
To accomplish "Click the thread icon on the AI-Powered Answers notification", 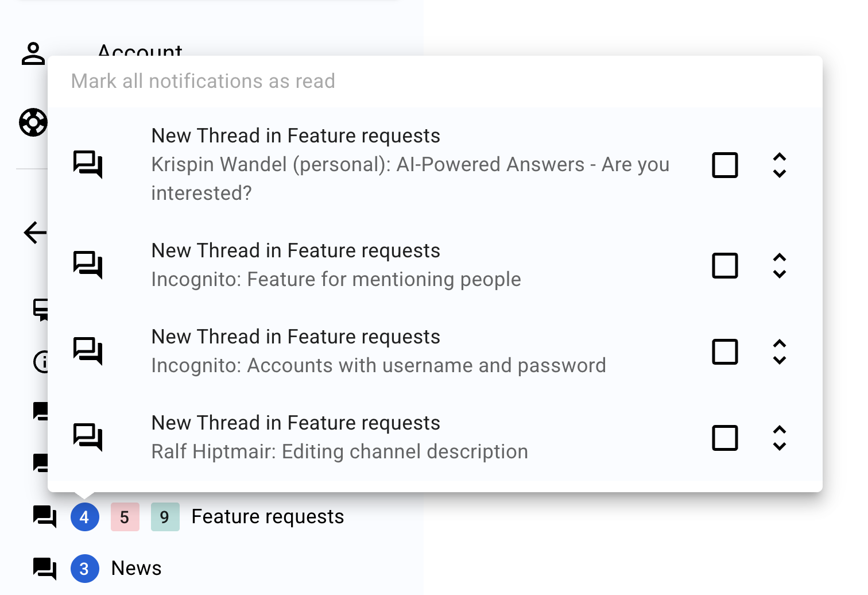I will click(x=88, y=165).
